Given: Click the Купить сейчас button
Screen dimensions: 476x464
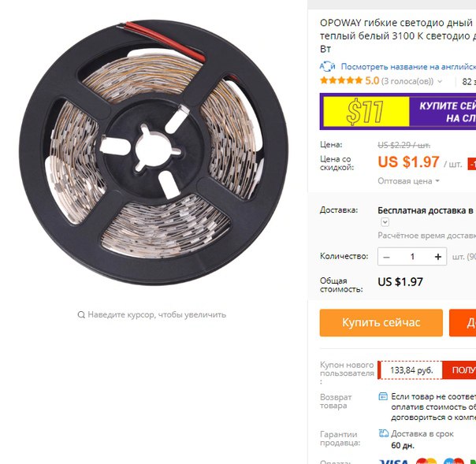Looking at the screenshot, I should [x=381, y=322].
